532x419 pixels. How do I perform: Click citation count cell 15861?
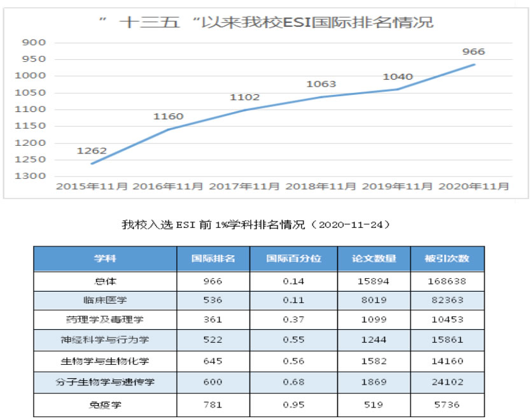pos(447,340)
